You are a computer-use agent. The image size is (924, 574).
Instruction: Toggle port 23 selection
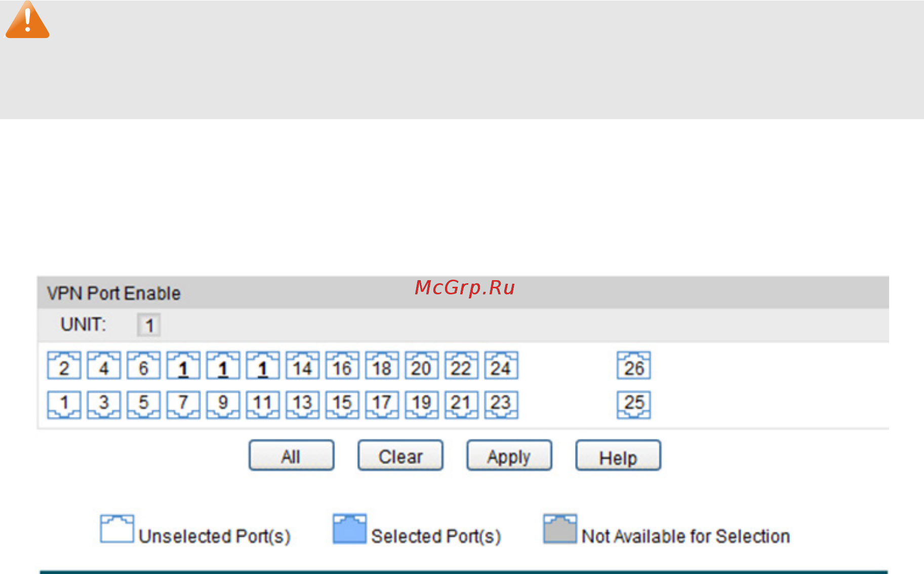pyautogui.click(x=501, y=405)
